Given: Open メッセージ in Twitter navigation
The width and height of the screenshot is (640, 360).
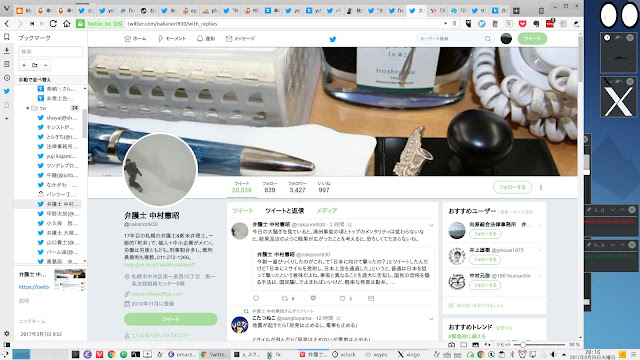Looking at the screenshot, I should [x=240, y=38].
